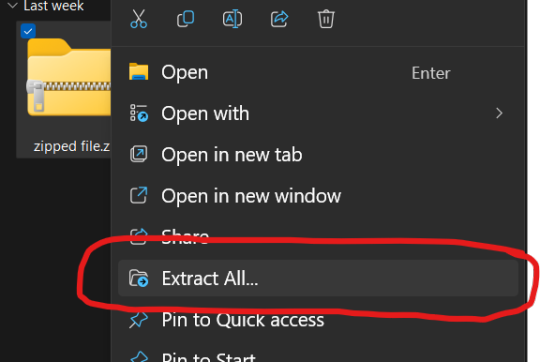Click the Open in new tab icon

click(138, 154)
